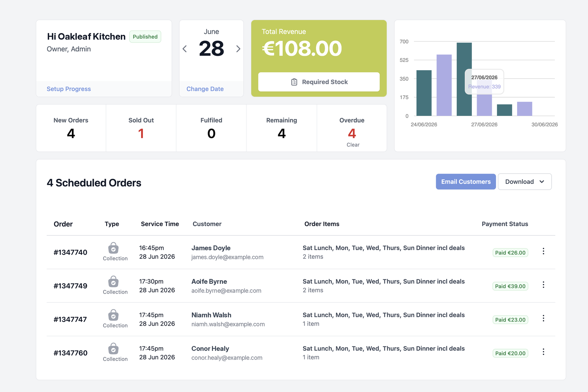The height and width of the screenshot is (392, 588).
Task: Click the 4 Scheduled Orders heading
Action: (x=94, y=183)
